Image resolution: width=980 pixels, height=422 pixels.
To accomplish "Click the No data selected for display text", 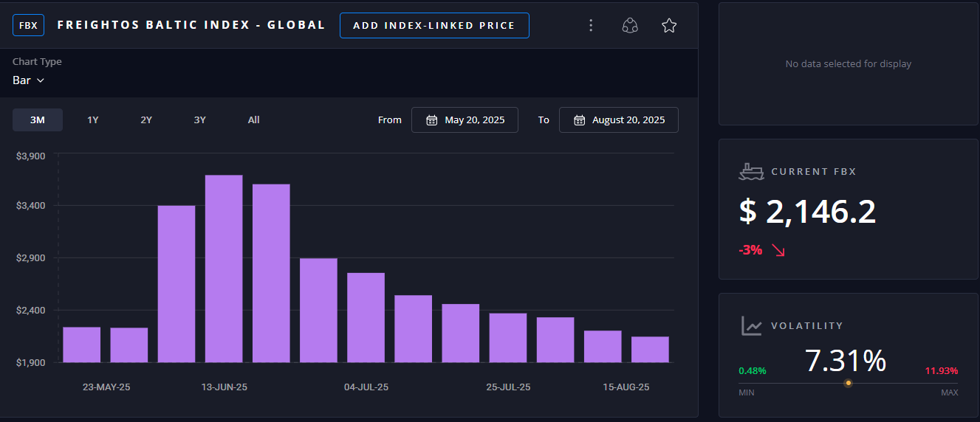I will point(849,64).
